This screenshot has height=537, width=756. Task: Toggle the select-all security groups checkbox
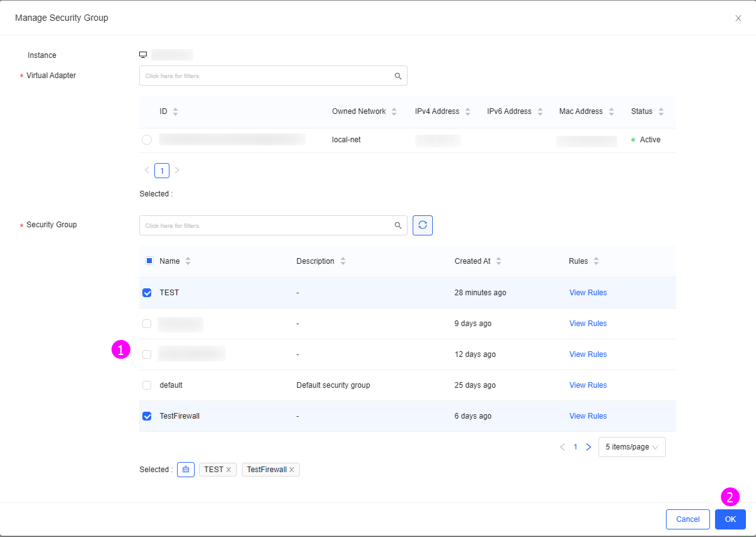click(x=149, y=261)
